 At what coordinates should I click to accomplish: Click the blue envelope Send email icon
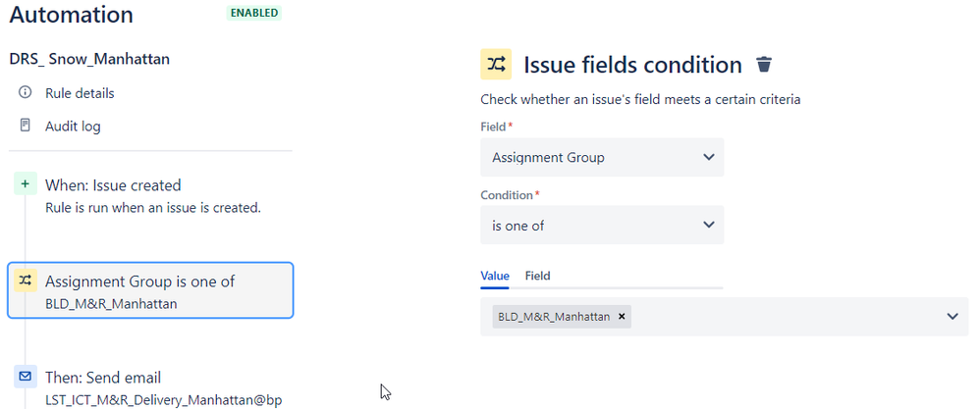[25, 377]
